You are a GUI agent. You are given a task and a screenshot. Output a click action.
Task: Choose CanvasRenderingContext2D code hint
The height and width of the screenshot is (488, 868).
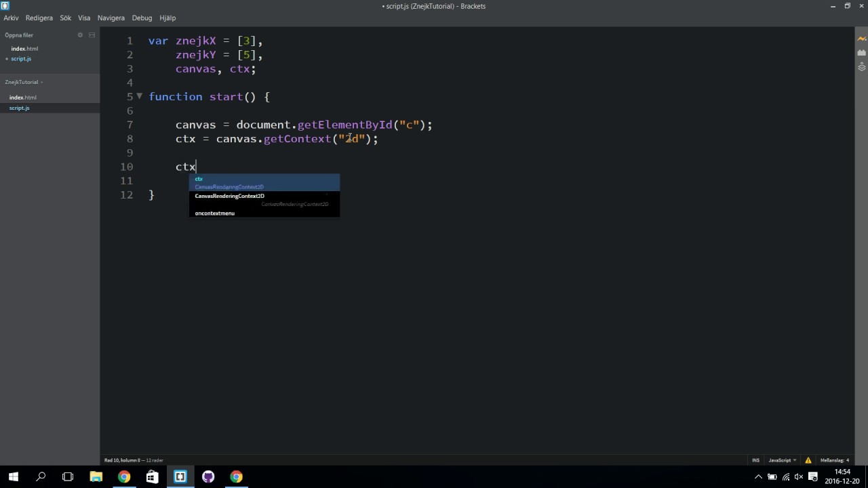point(264,200)
